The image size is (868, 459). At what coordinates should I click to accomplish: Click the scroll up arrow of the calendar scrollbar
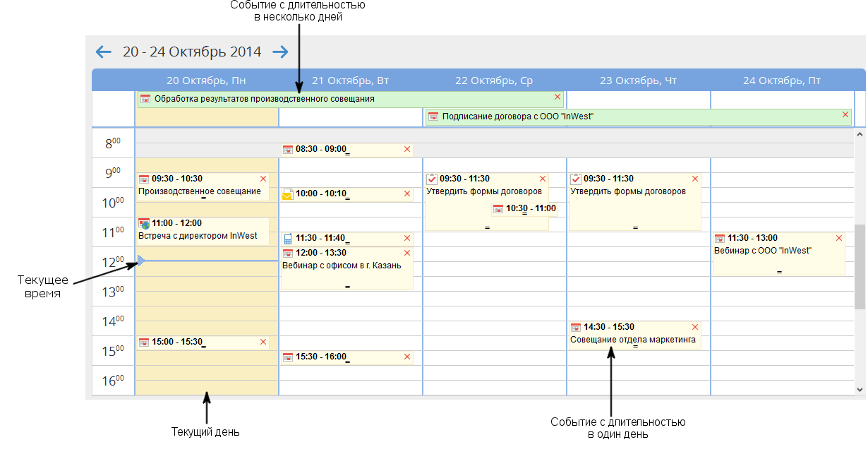tap(860, 134)
